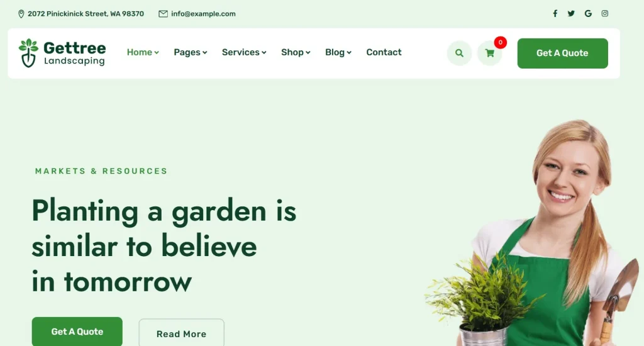Viewport: 644px width, 346px height.
Task: Expand the Home dropdown menu
Action: [x=143, y=52]
